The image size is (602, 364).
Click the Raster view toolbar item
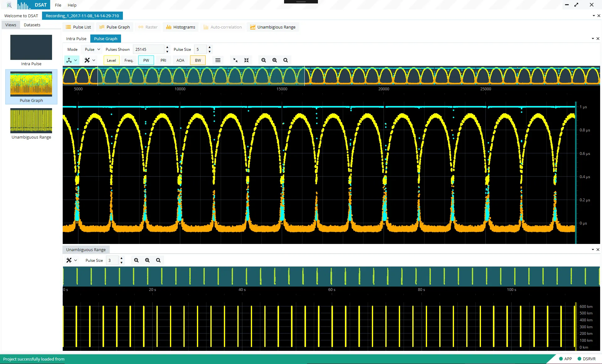[x=148, y=27]
